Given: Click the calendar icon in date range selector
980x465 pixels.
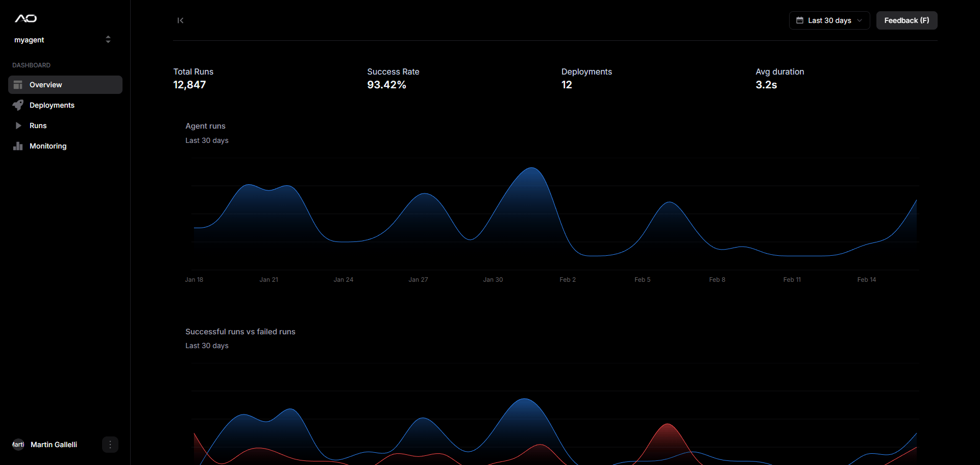Looking at the screenshot, I should pyautogui.click(x=800, y=20).
